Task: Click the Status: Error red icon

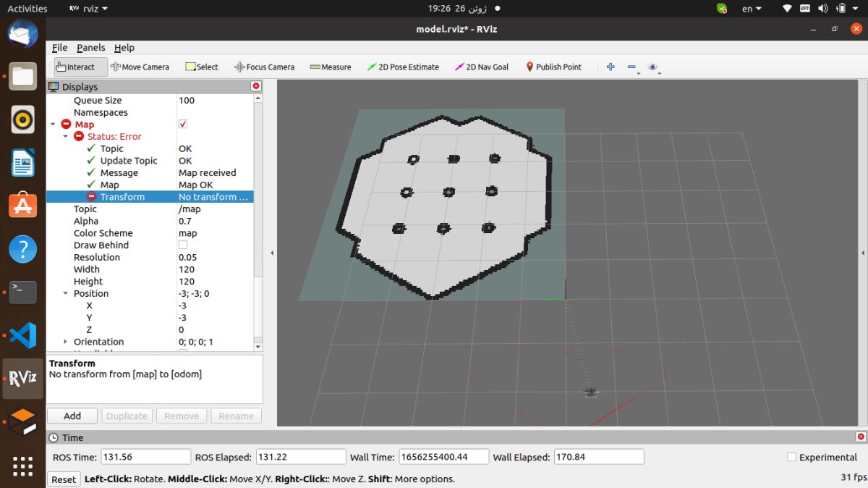Action: pos(79,136)
